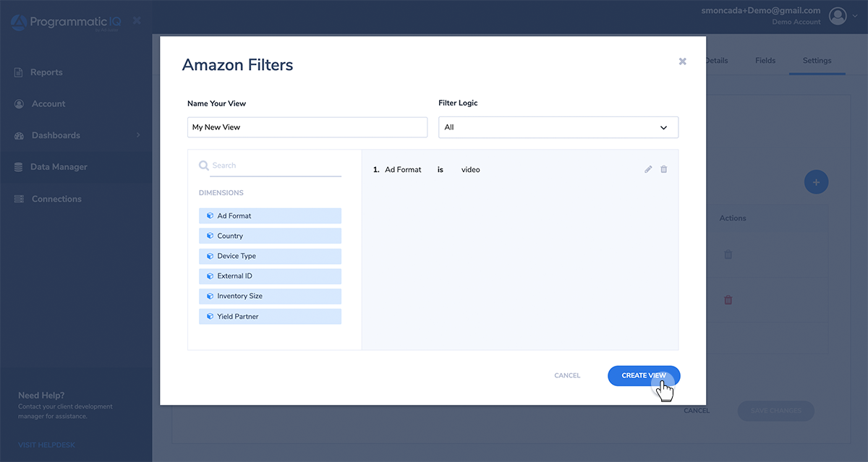Screen dimensions: 868x462
Task: Click the red trash icon under Actions
Action: click(x=728, y=299)
